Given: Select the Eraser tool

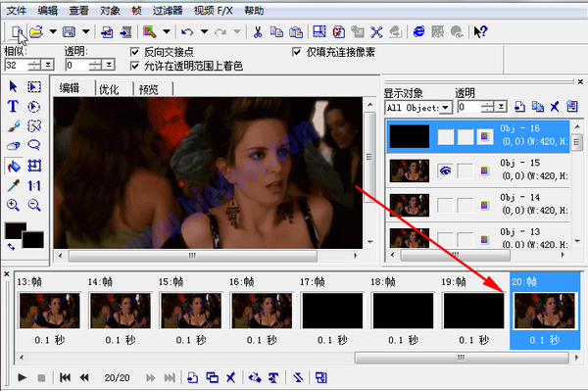Looking at the screenshot, I should click(x=13, y=145).
